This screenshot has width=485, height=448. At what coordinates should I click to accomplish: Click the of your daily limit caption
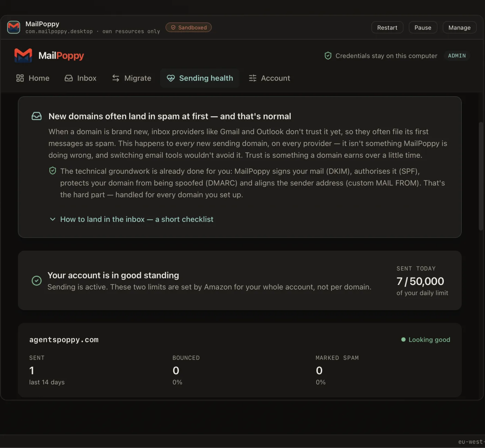422,293
